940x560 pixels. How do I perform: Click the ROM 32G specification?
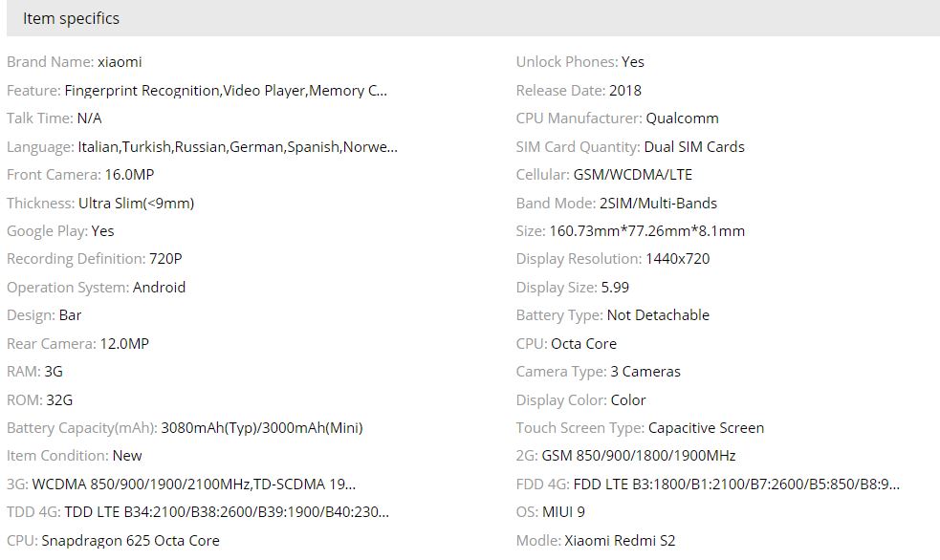(58, 400)
